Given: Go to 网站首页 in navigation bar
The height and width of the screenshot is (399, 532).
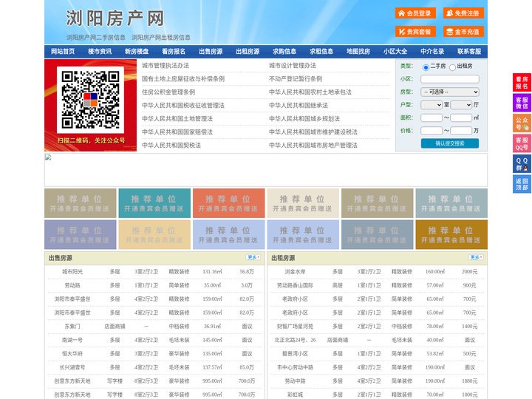Looking at the screenshot, I should tap(63, 52).
